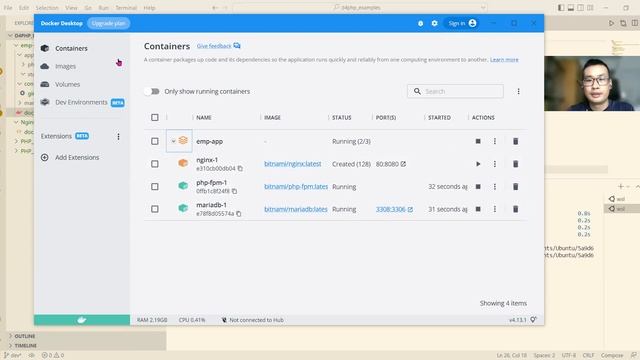
Task: Click the version notification icon v4.13.1
Action: tap(533, 320)
